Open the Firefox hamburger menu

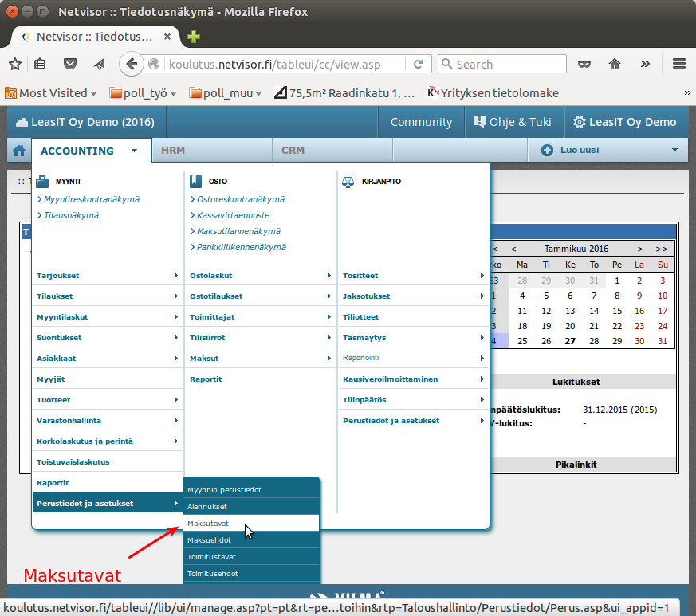coord(679,65)
